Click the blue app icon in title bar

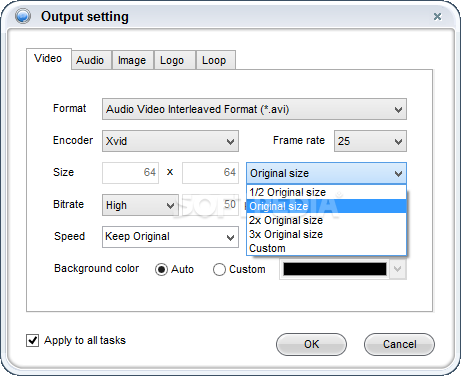tap(23, 16)
